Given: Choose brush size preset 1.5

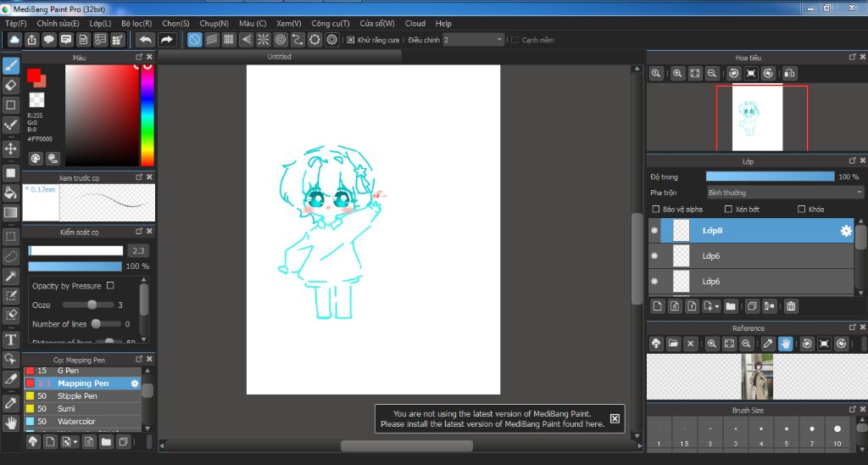Looking at the screenshot, I should tap(684, 434).
